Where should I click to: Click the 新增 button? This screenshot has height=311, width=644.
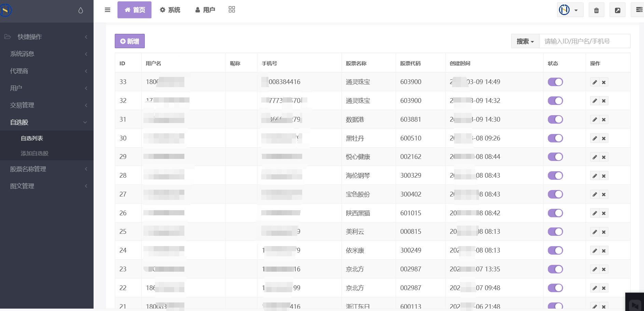coord(130,41)
